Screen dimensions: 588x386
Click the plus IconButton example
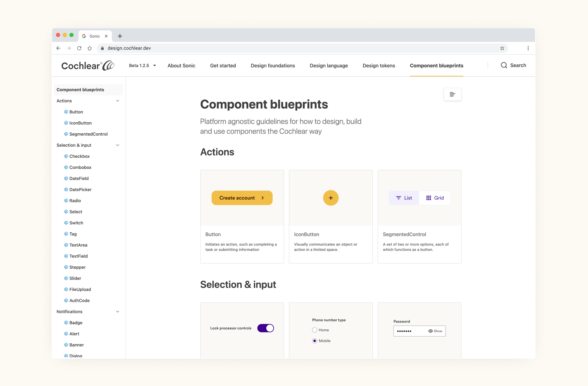330,198
